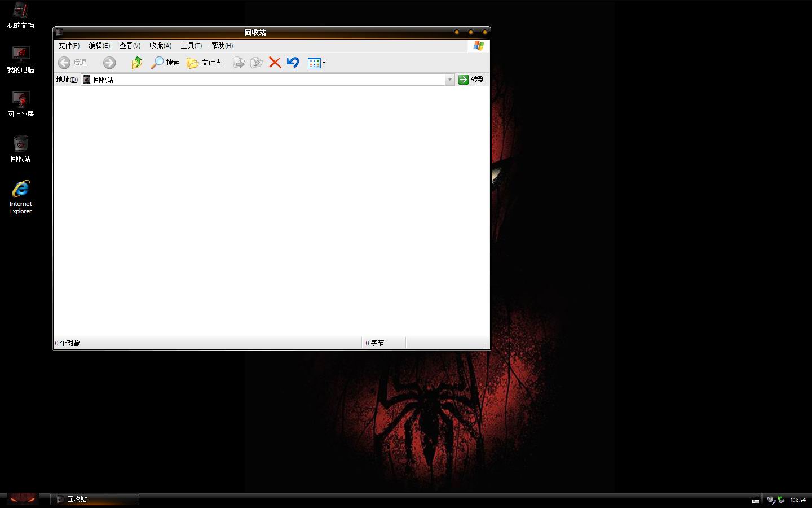Viewport: 812px width, 508px height.
Task: Click the 转到 Go button
Action: pos(471,80)
